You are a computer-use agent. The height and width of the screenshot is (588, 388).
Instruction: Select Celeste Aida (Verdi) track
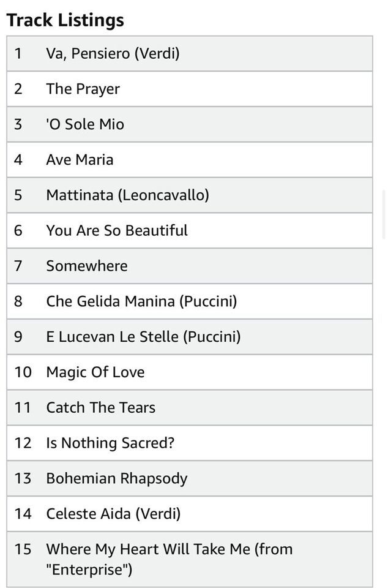tap(190, 514)
